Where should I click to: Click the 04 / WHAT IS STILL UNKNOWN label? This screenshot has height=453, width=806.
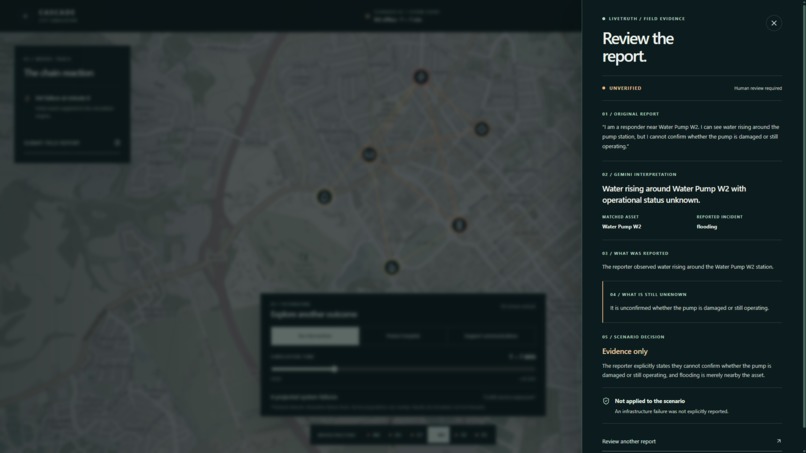click(x=648, y=295)
